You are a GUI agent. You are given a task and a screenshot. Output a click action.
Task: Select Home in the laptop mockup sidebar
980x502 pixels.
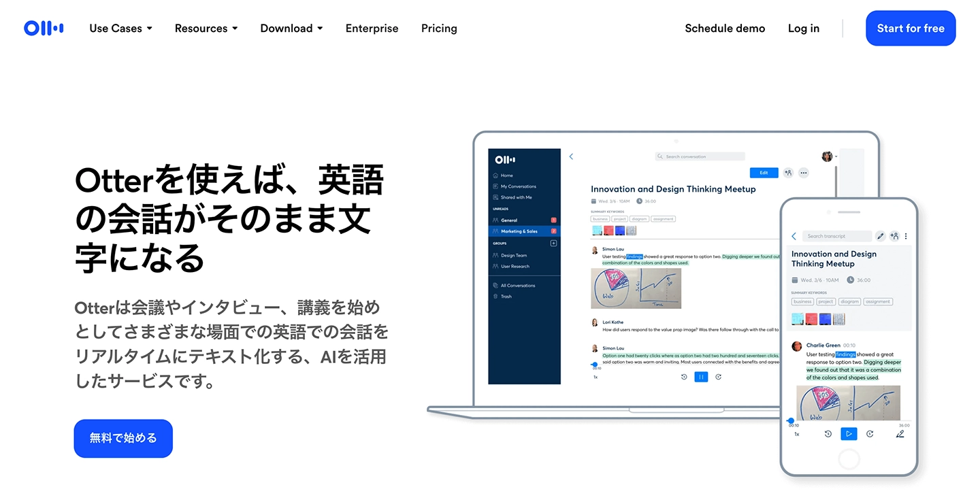click(504, 175)
